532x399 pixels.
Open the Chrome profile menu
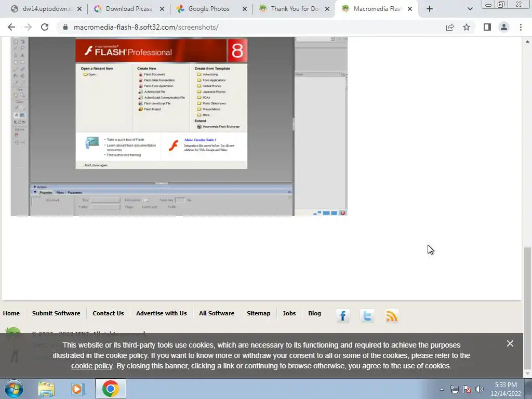pyautogui.click(x=504, y=27)
